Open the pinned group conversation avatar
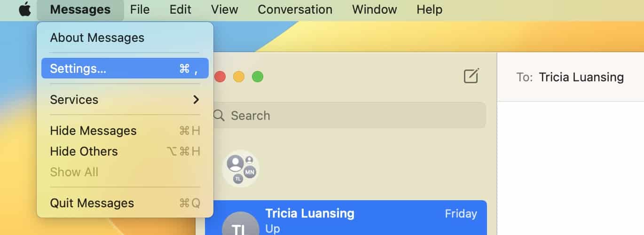 [x=240, y=168]
